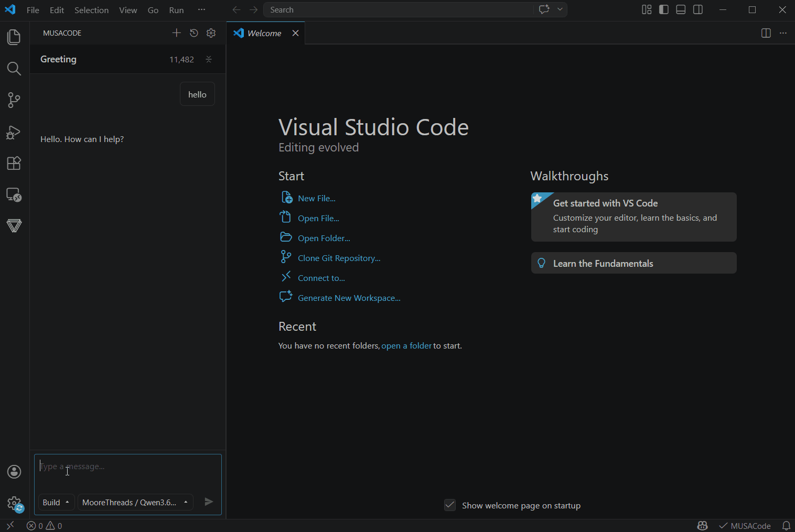Select the Welcome tab
The width and height of the screenshot is (795, 532).
coord(266,33)
